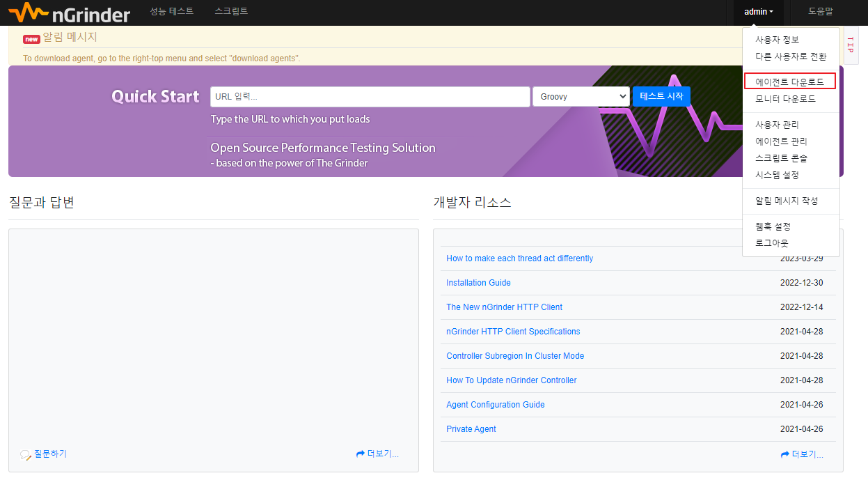
Task: Select 다른 사용자로 전환 menu entry
Action: (x=791, y=56)
